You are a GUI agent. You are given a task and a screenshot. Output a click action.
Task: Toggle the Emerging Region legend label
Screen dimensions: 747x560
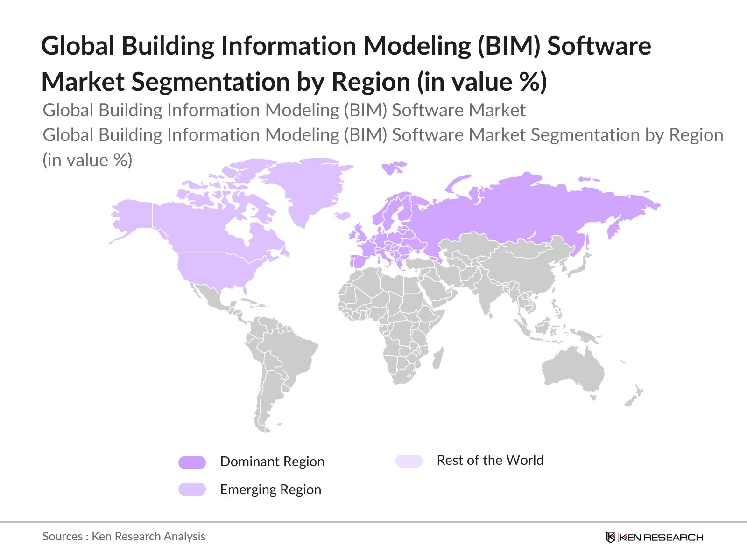[270, 490]
